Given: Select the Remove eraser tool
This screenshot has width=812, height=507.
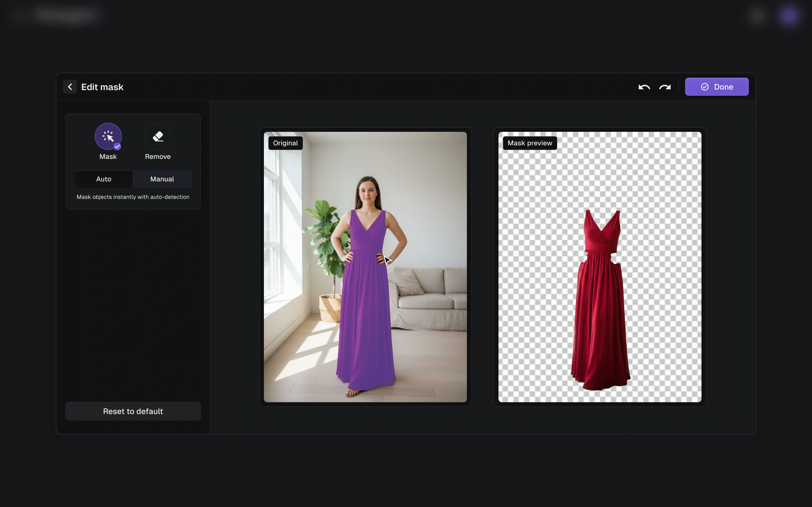Looking at the screenshot, I should coord(158,136).
